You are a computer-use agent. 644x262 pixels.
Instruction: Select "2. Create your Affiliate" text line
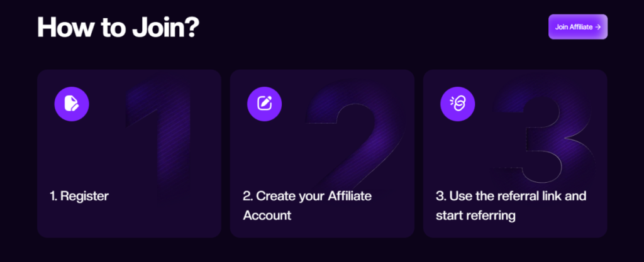307,196
